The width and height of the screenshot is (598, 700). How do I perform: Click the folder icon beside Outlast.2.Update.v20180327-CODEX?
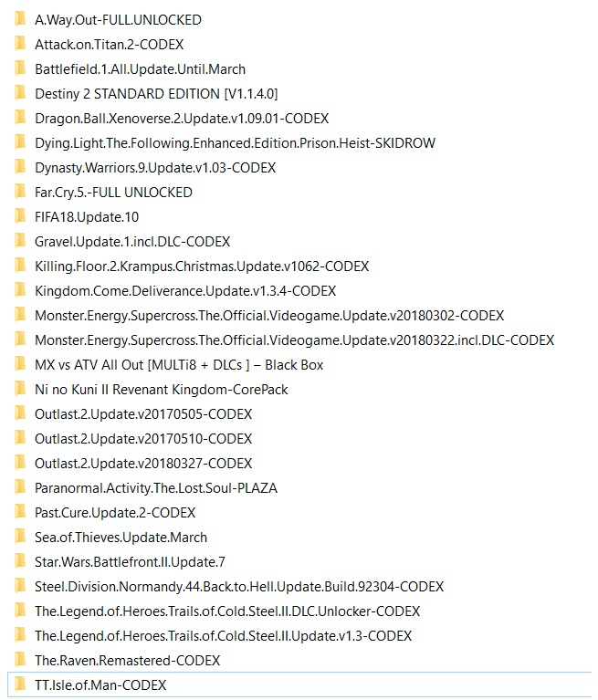(x=20, y=463)
